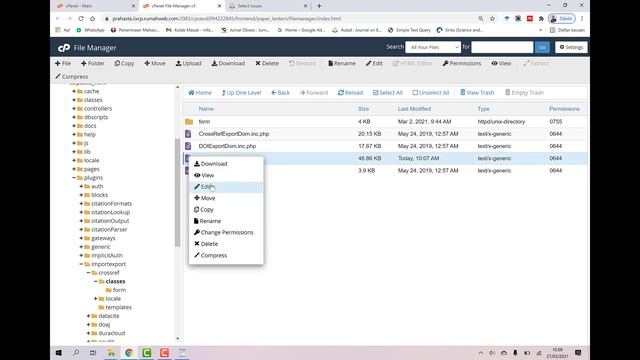
Task: Open Chrome from the taskbar
Action: tap(129, 353)
